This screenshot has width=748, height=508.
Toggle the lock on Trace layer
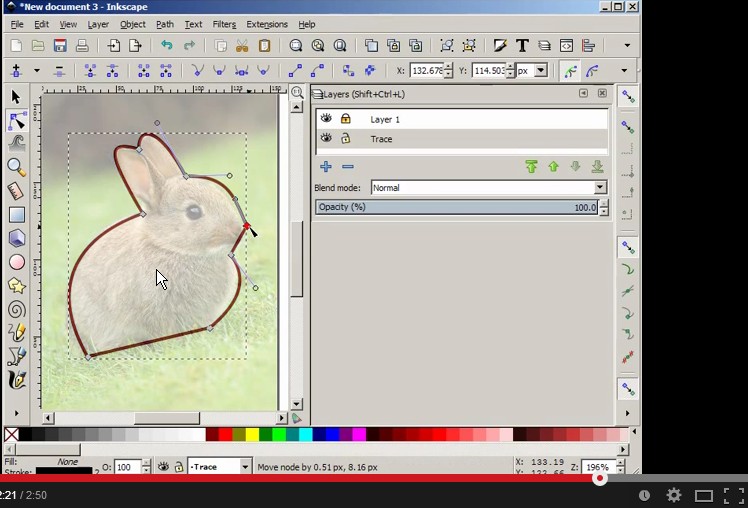[x=346, y=139]
